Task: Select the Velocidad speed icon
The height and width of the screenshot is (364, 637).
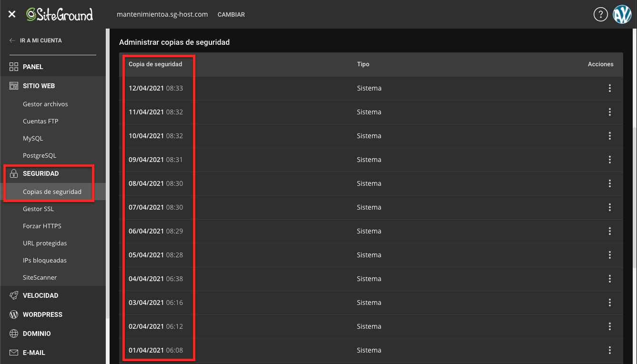Action: point(14,295)
